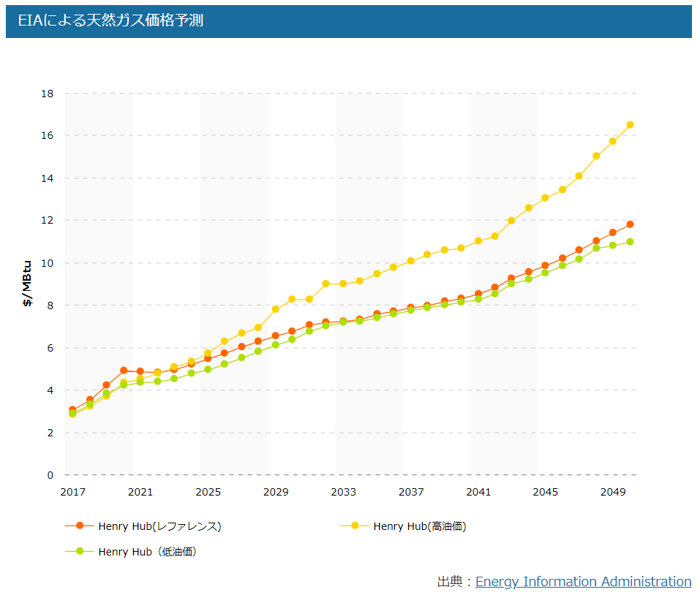Click the 出典 source label
The image size is (700, 603).
450,582
